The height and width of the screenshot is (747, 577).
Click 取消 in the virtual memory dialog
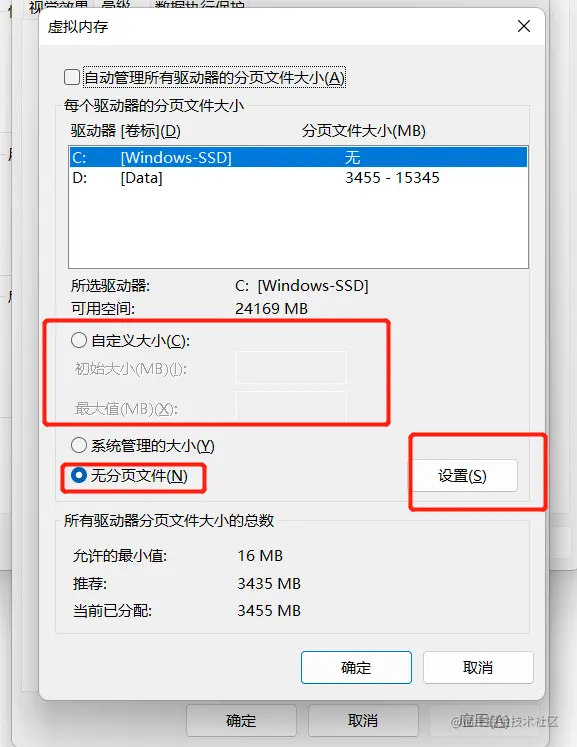478,667
